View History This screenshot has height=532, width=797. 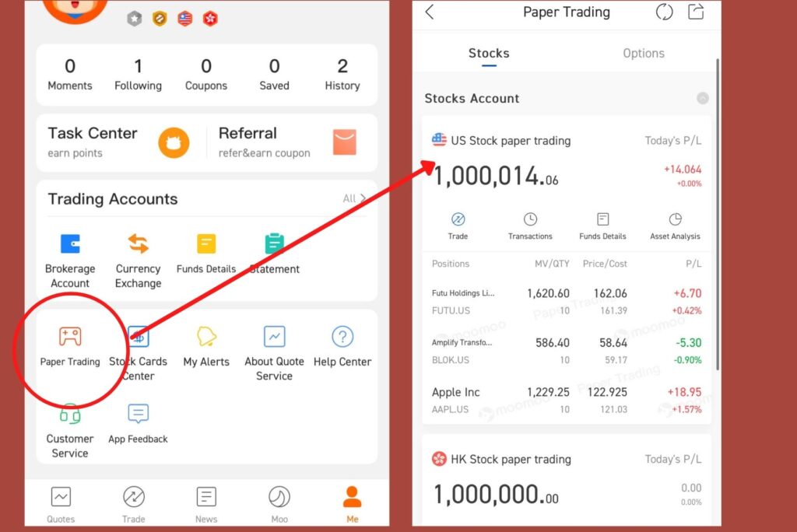click(342, 74)
